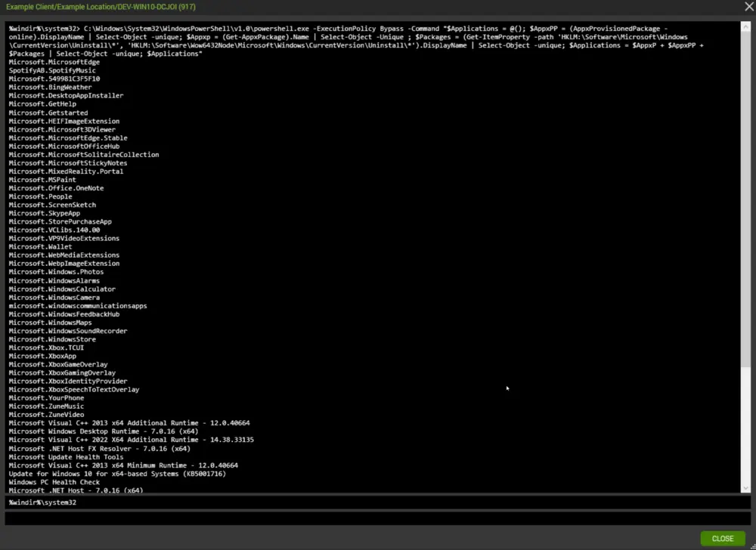Select the Microsoft.YourPhone line
Image resolution: width=756 pixels, height=550 pixels.
pyautogui.click(x=46, y=398)
